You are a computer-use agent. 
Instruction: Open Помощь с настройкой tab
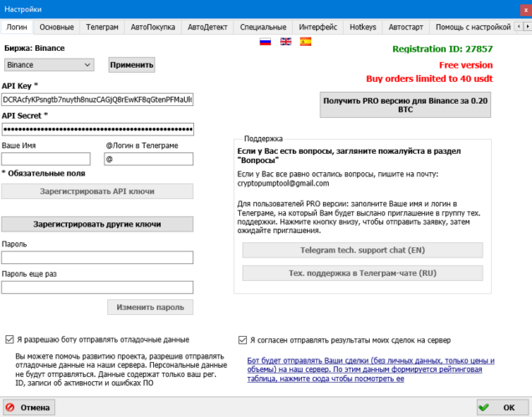(x=473, y=27)
